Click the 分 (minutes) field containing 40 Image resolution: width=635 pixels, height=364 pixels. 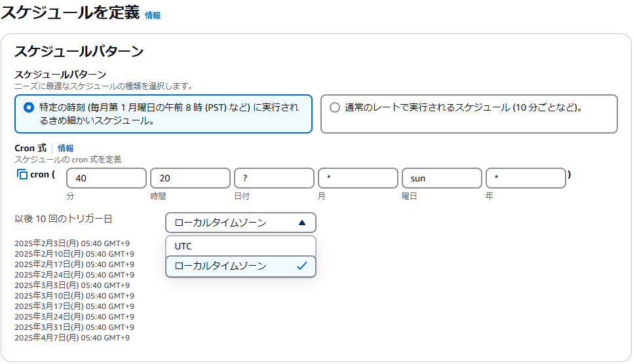coord(106,178)
